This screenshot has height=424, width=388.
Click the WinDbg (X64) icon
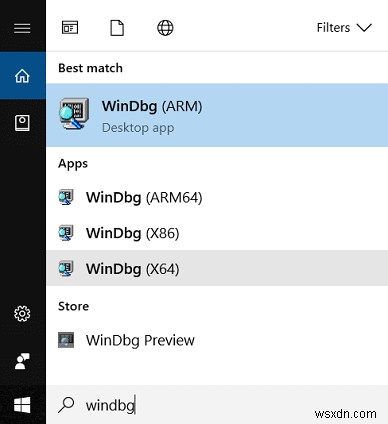coord(66,268)
